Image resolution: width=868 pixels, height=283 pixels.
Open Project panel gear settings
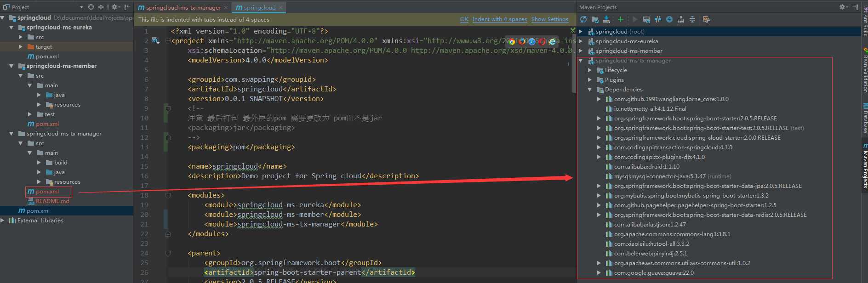(115, 7)
